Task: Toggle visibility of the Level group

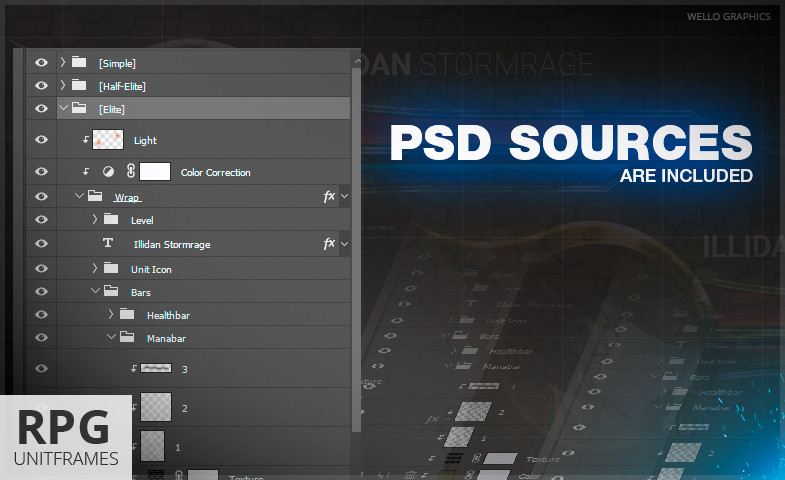Action: (x=42, y=220)
